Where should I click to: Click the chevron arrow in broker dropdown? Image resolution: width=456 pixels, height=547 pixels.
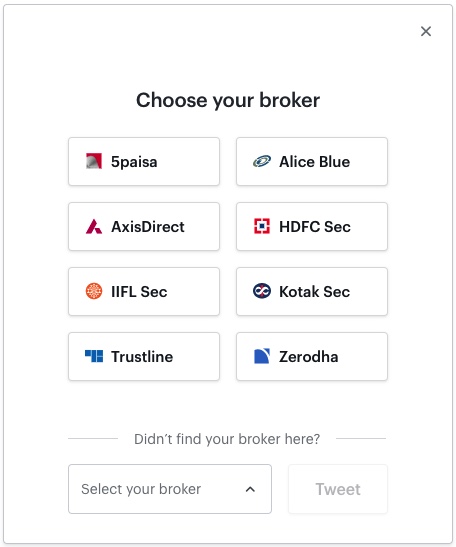pos(250,489)
